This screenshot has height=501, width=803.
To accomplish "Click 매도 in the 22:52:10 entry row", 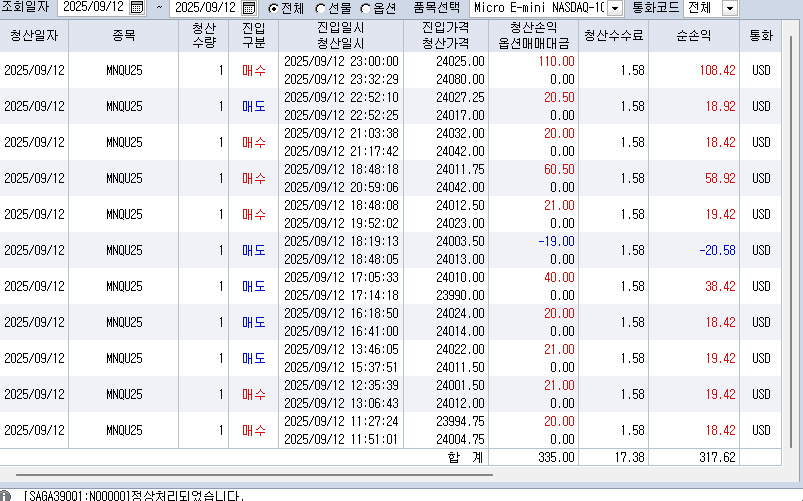I will (254, 107).
